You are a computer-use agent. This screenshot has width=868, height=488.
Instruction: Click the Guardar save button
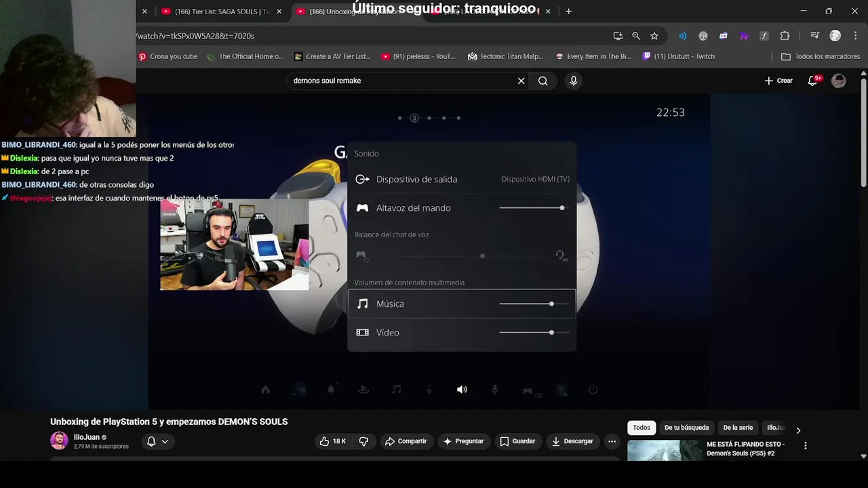pos(517,441)
